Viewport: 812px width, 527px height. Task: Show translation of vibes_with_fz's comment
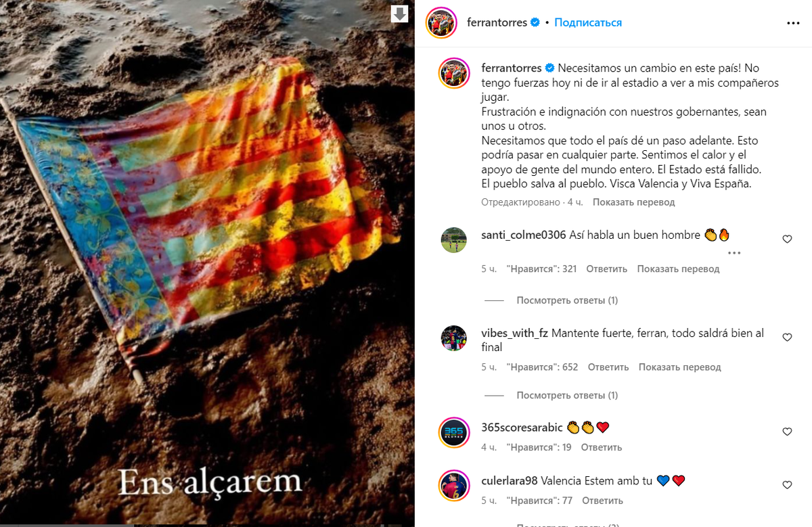point(680,367)
